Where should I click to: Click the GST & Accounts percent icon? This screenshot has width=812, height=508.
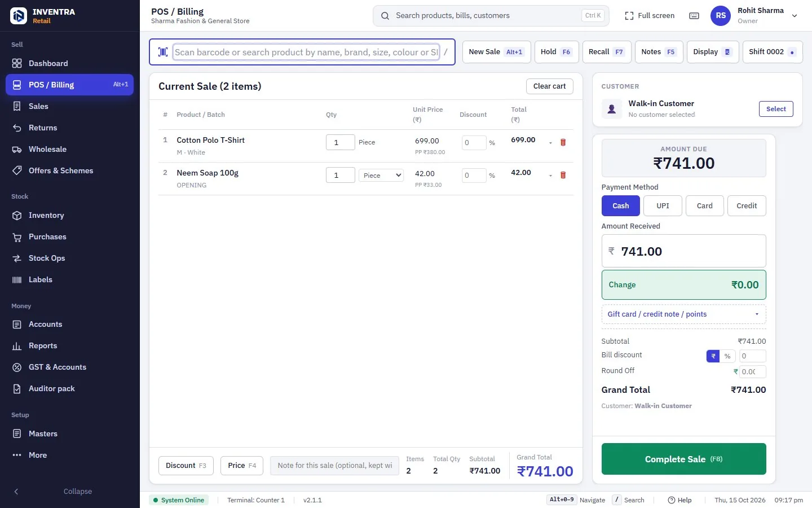point(17,367)
